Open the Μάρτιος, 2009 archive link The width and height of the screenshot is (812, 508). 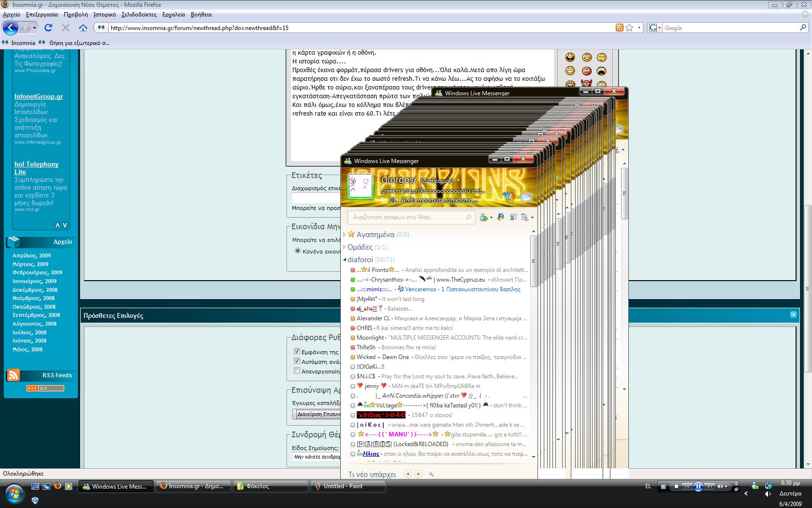pos(30,264)
